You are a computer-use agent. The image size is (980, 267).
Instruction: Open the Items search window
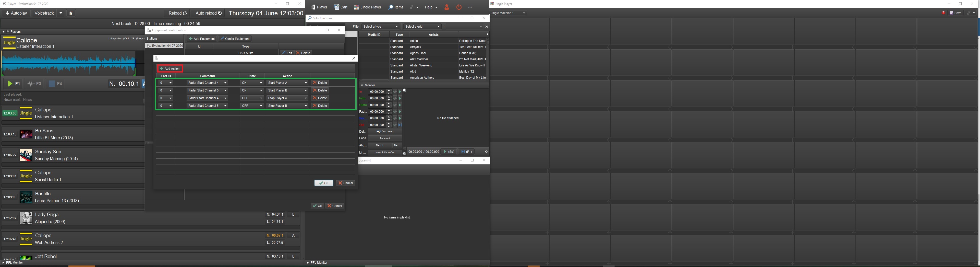pyautogui.click(x=396, y=7)
